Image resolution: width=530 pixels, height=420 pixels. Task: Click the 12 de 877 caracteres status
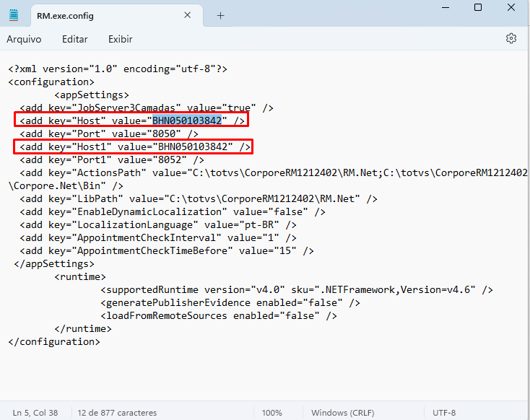click(117, 413)
